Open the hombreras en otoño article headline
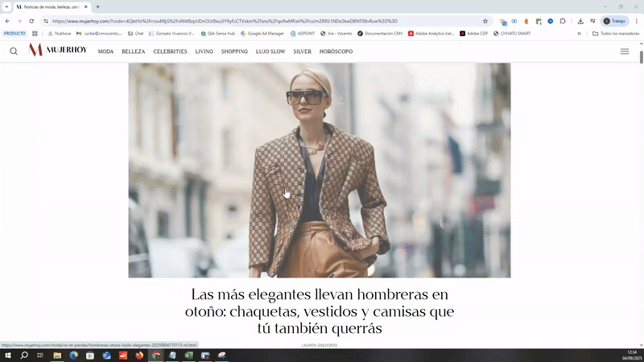 (320, 311)
